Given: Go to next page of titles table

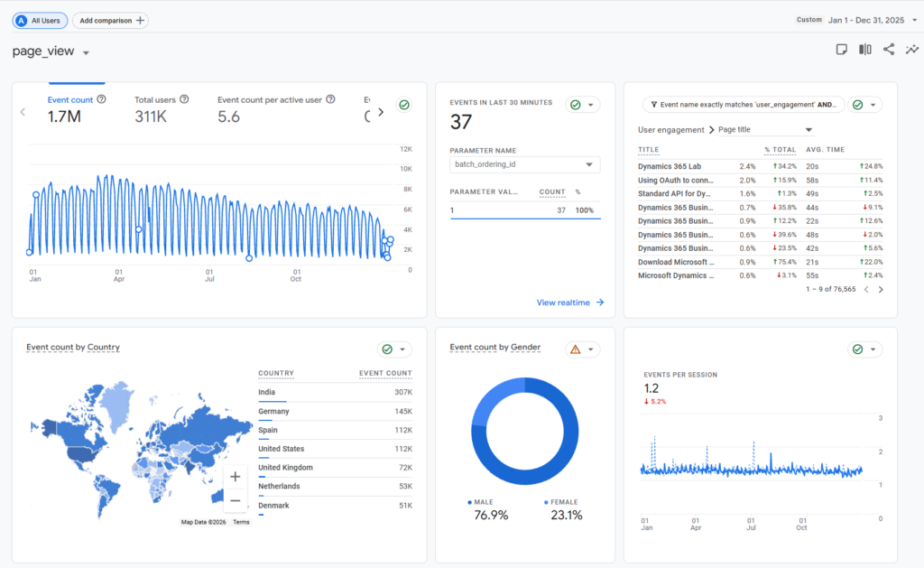Looking at the screenshot, I should [881, 290].
